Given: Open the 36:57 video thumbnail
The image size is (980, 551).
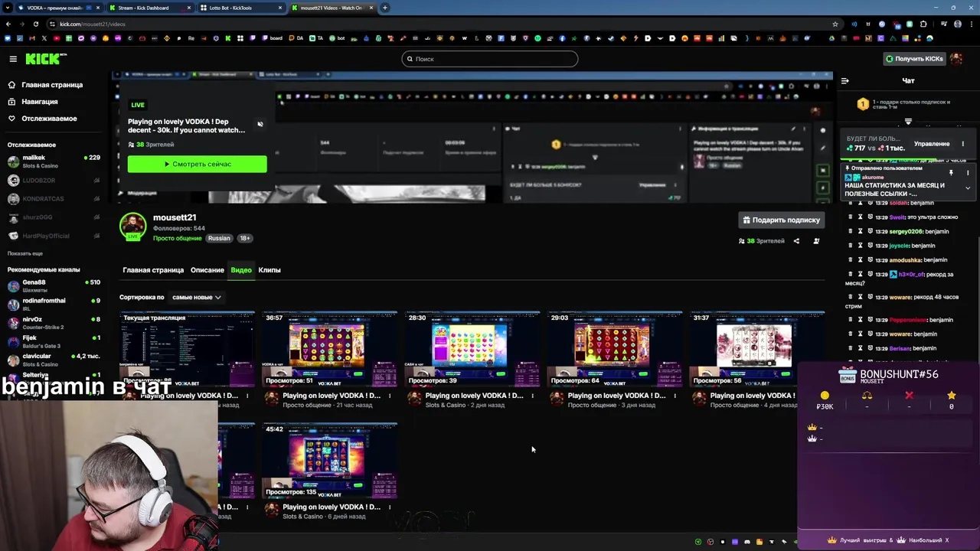Looking at the screenshot, I should 330,349.
